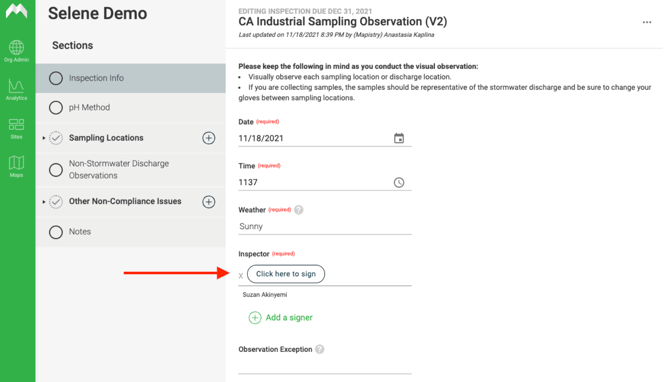The image size is (670, 382).
Task: Click the 'Click here to sign' button
Action: point(286,274)
